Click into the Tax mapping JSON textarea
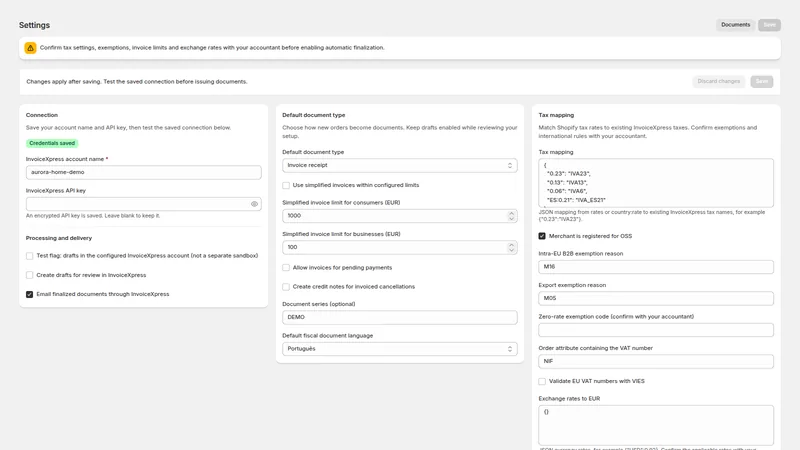Image resolution: width=800 pixels, height=450 pixels. pos(656,183)
